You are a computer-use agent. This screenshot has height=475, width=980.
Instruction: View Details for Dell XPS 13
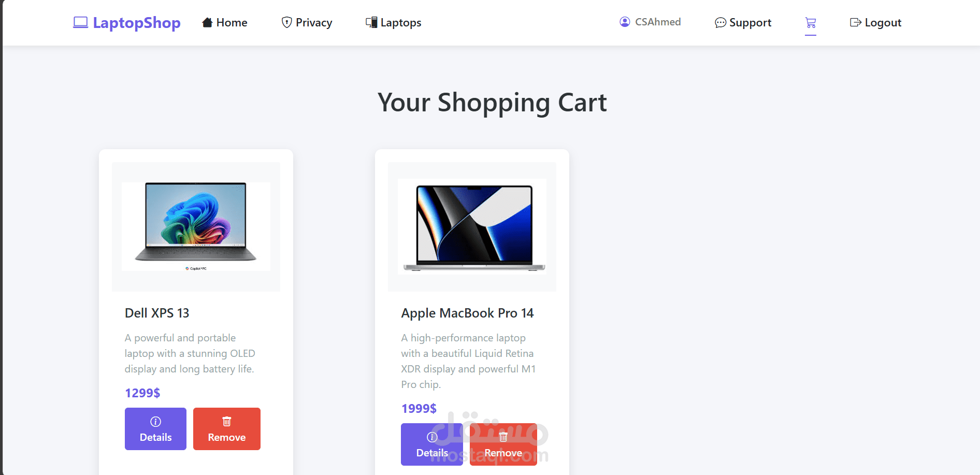click(155, 429)
